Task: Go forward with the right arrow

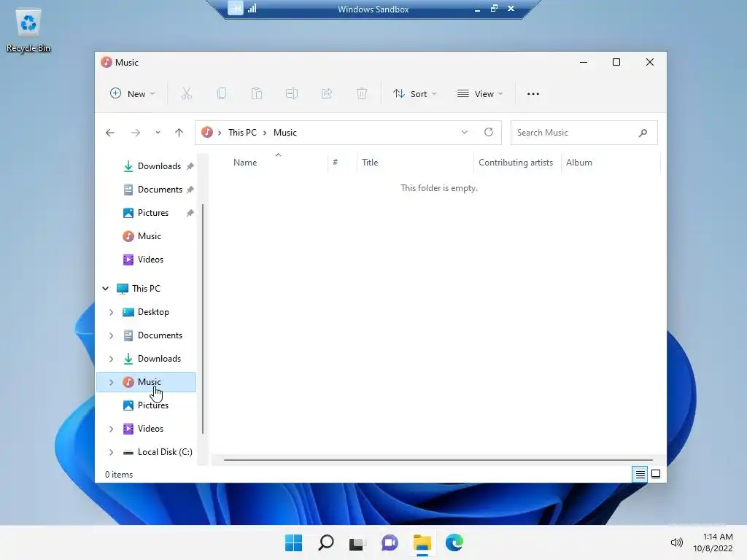Action: point(136,133)
